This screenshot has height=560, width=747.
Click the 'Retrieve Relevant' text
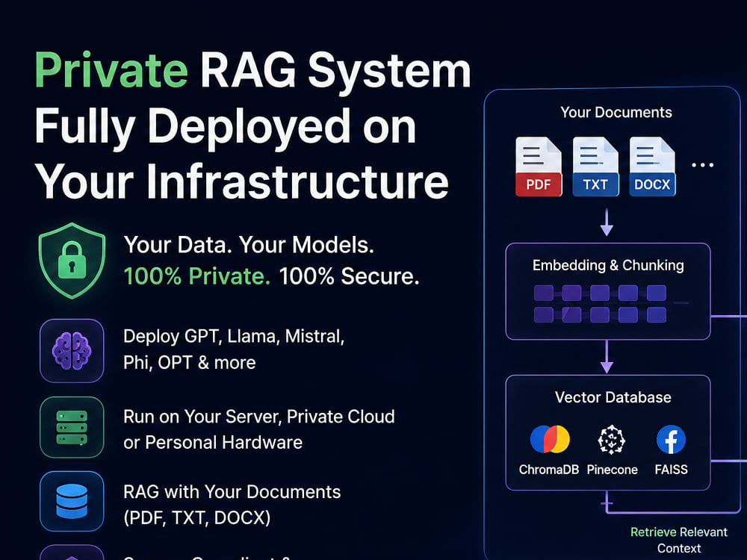pos(679,532)
